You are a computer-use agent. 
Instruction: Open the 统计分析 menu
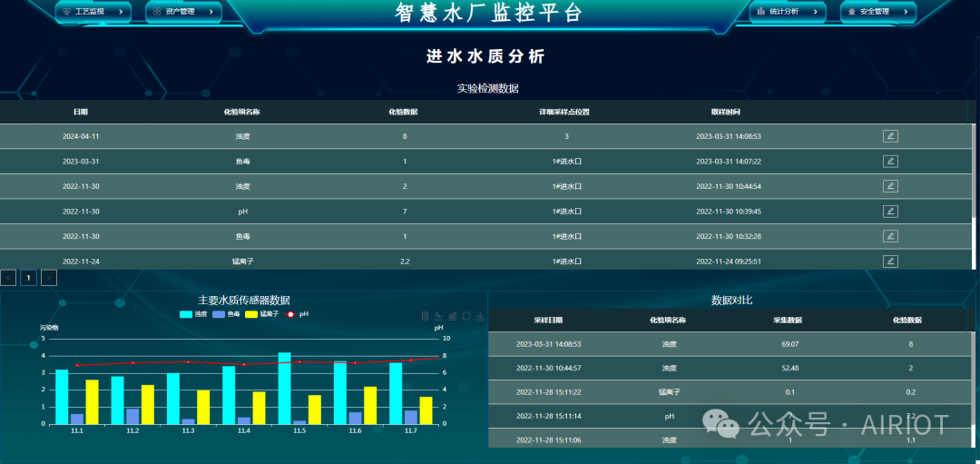point(788,11)
